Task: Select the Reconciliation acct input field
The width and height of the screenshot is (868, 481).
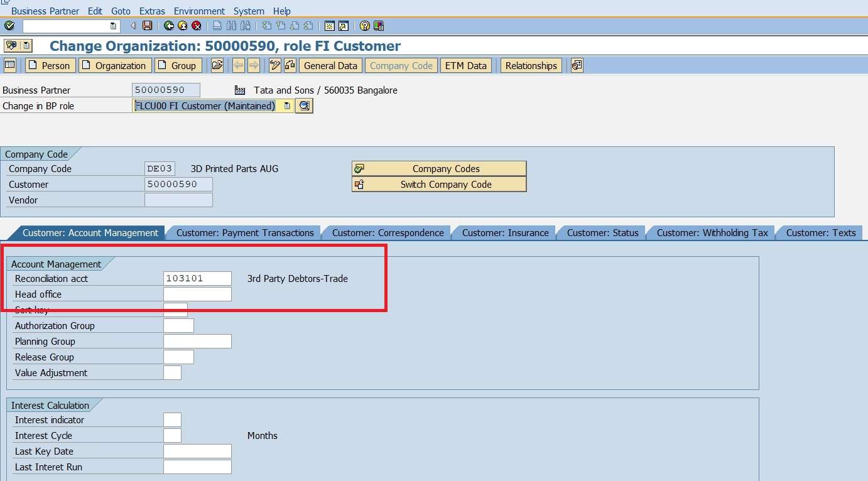Action: pos(197,278)
